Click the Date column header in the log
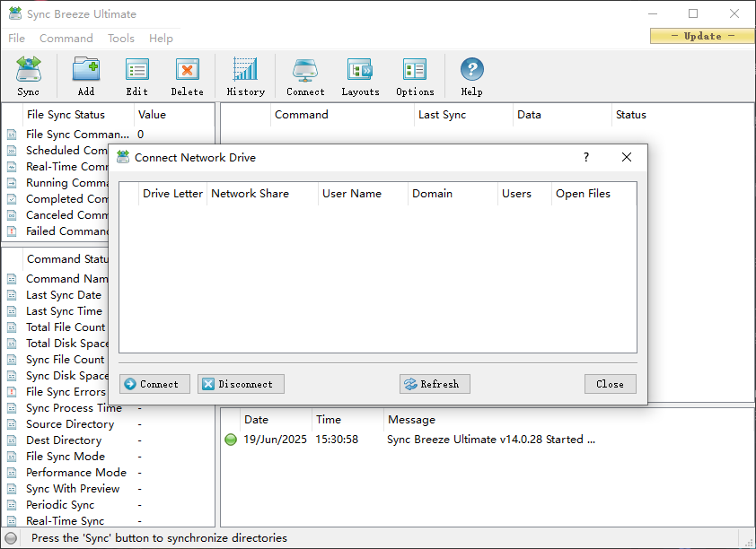The image size is (756, 549). (276, 420)
